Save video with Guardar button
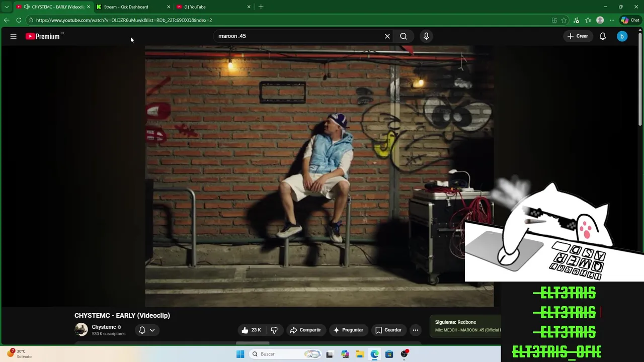 point(388,330)
